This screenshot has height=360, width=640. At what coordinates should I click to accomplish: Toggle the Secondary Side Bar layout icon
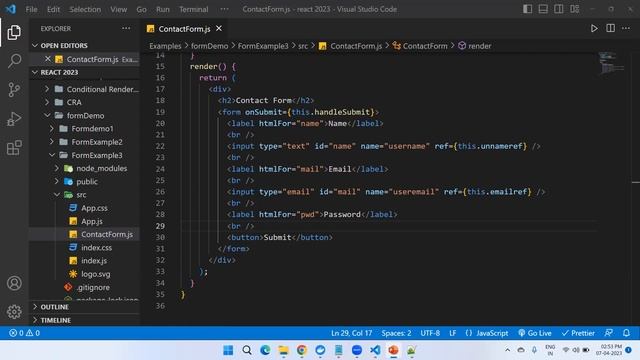pos(558,9)
